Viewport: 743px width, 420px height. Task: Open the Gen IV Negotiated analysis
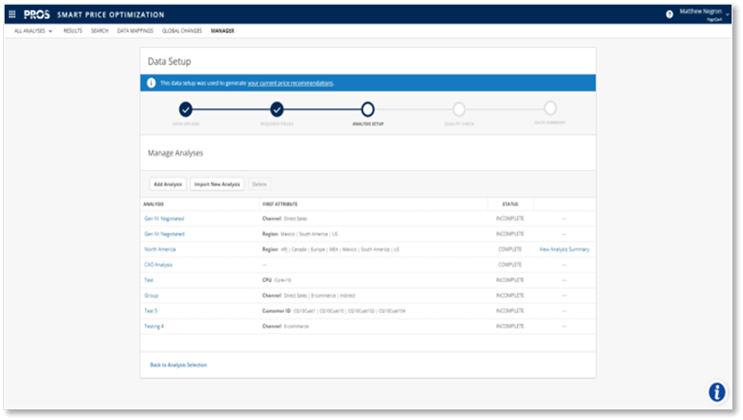click(x=164, y=234)
